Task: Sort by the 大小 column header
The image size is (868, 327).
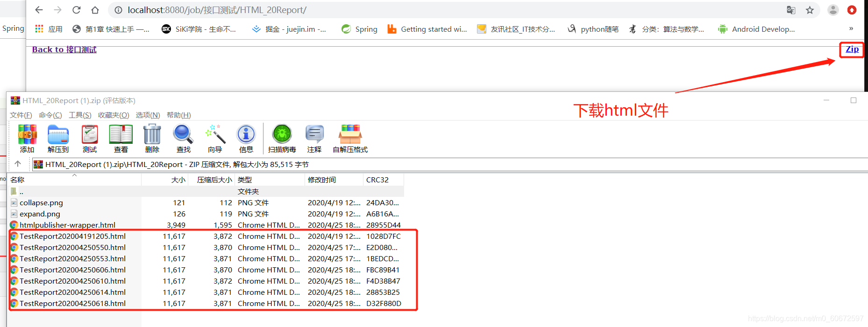Action: click(x=165, y=180)
